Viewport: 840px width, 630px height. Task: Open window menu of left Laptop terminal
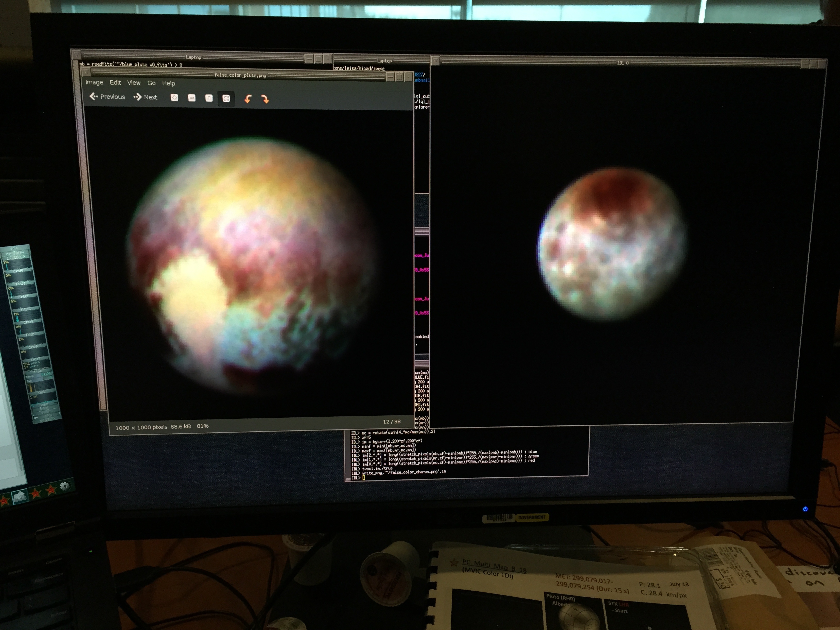76,54
